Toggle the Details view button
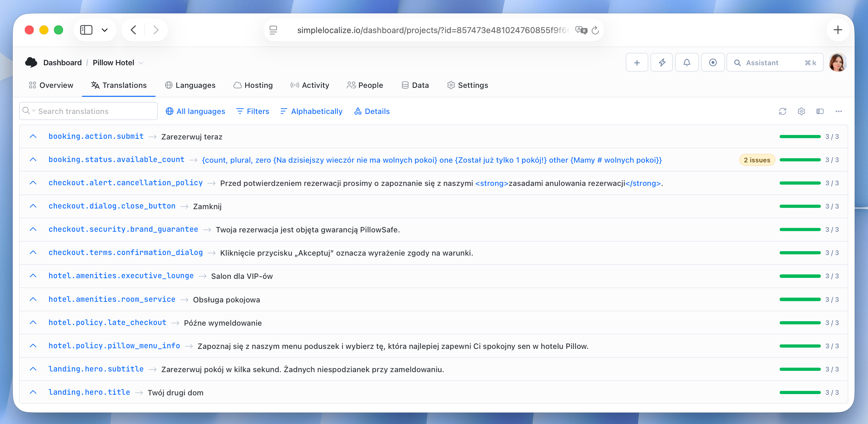The image size is (868, 424). click(x=372, y=111)
